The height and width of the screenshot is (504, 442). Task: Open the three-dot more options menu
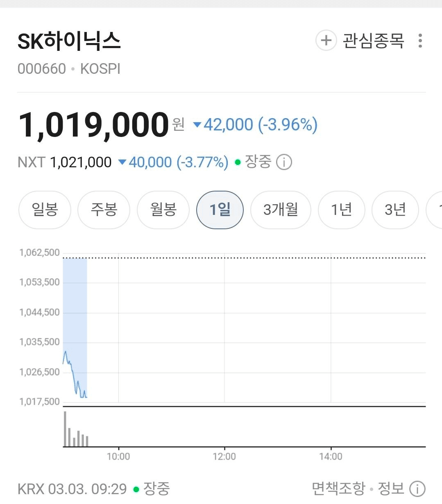420,41
